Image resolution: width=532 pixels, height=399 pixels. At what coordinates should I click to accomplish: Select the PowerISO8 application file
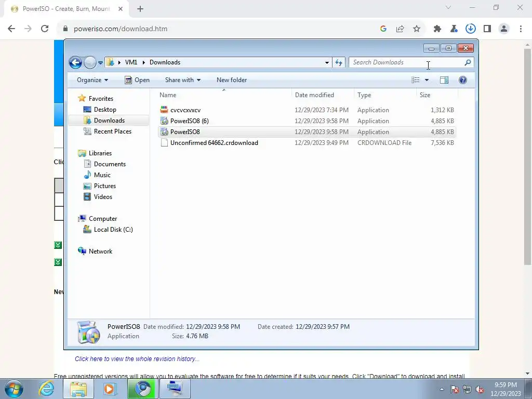[307, 131]
